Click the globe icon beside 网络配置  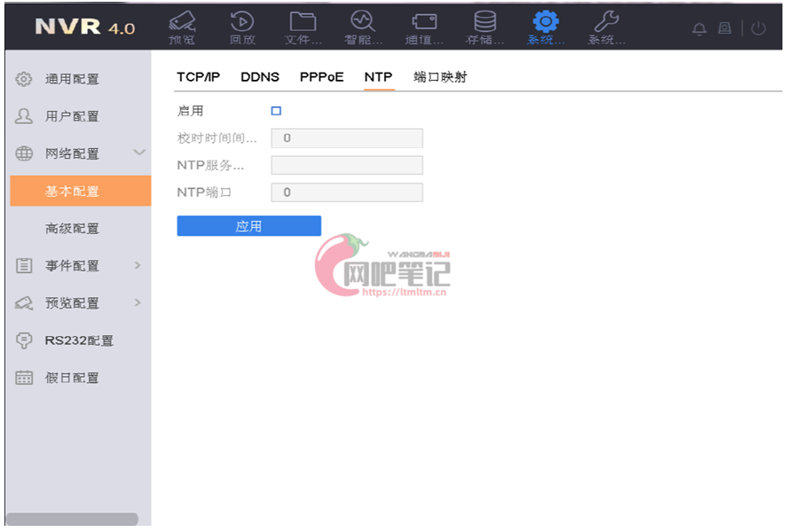coord(24,153)
